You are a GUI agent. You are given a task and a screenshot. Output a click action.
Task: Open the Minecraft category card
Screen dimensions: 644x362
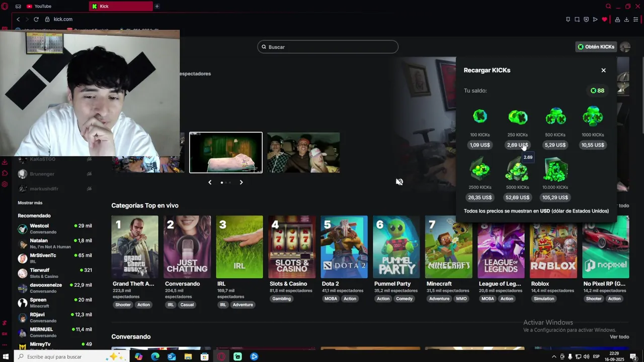pos(449,247)
